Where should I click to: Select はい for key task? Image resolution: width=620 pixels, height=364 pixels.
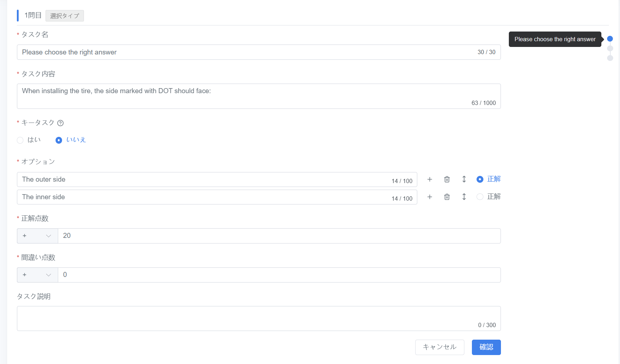[20, 140]
